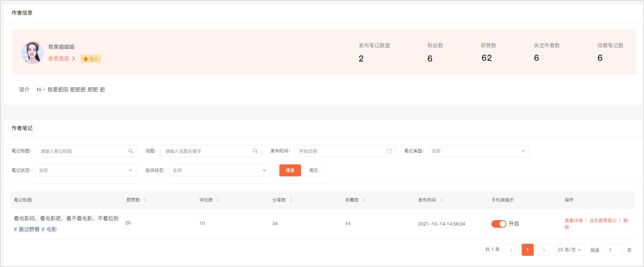The image size is (644, 267).
Task: Sort by comments count column arrows
Action: [x=218, y=200]
